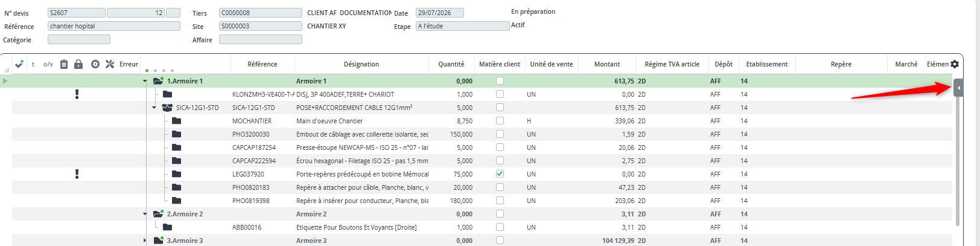Click folder icon of CAPCAP187254 row
Viewport: 980px width, 246px height.
tap(176, 147)
